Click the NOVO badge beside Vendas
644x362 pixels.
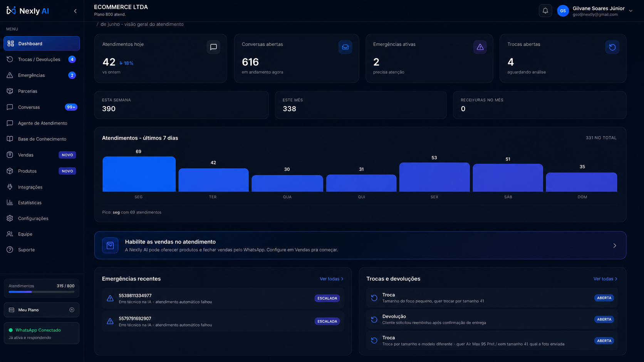point(67,155)
